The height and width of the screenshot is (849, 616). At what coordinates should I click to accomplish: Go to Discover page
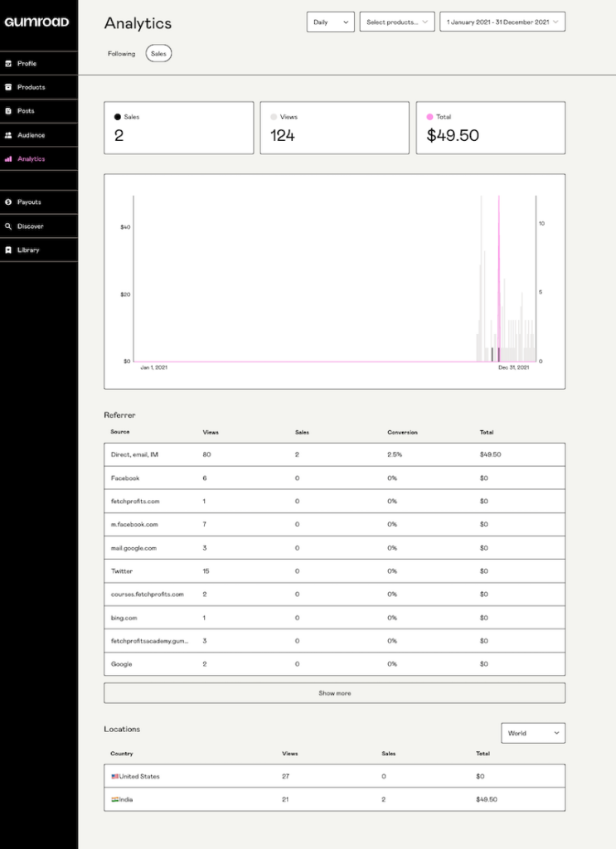39,226
